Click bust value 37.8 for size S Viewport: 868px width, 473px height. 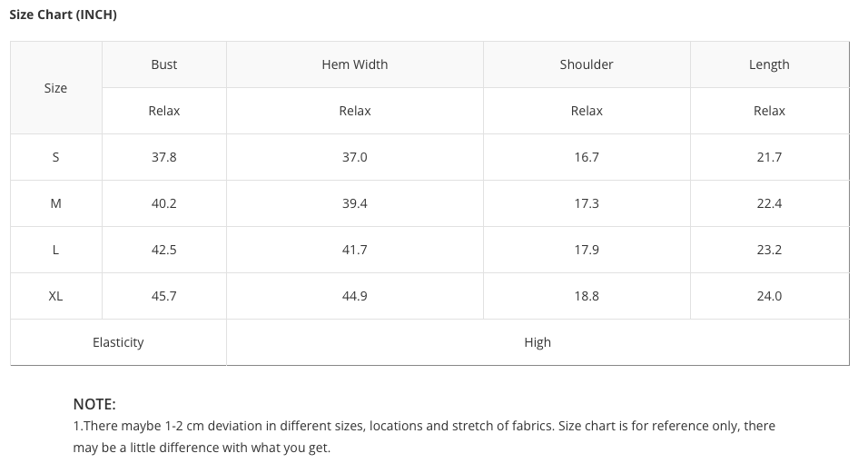click(164, 157)
